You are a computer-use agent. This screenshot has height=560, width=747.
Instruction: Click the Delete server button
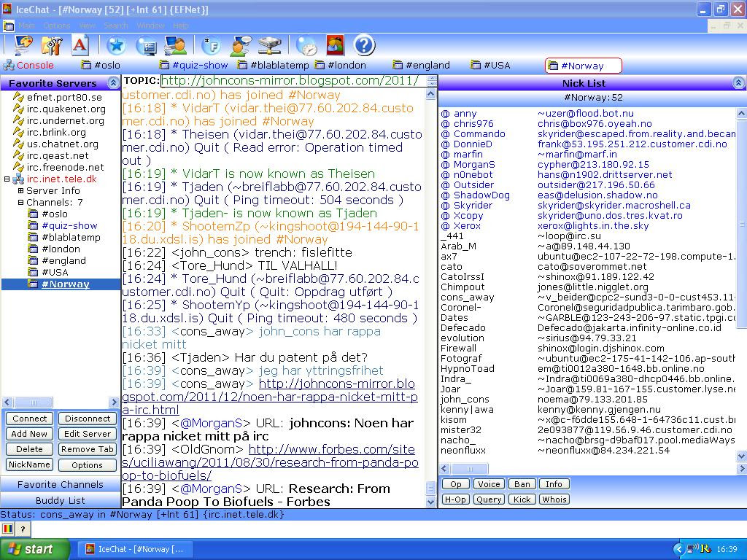coord(29,449)
